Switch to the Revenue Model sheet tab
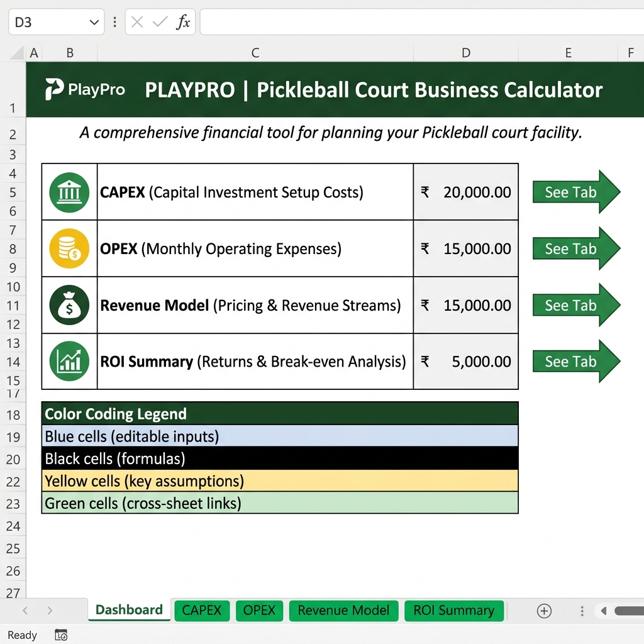This screenshot has height=644, width=644. pyautogui.click(x=343, y=610)
